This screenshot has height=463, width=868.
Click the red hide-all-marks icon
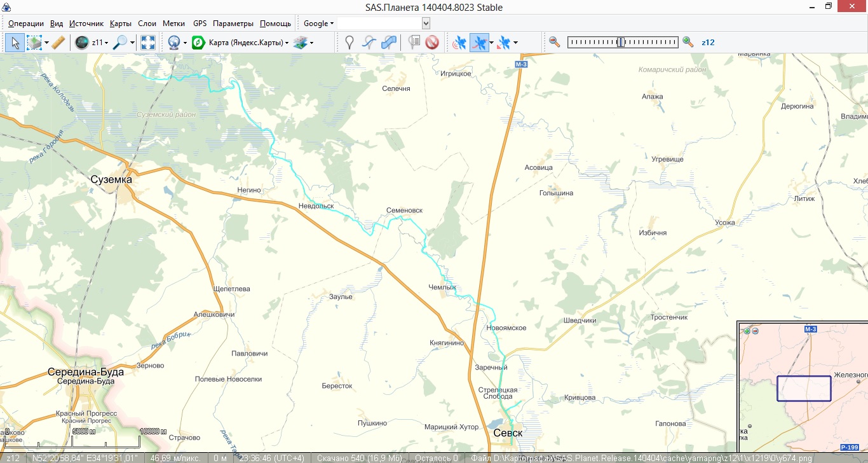pos(432,43)
